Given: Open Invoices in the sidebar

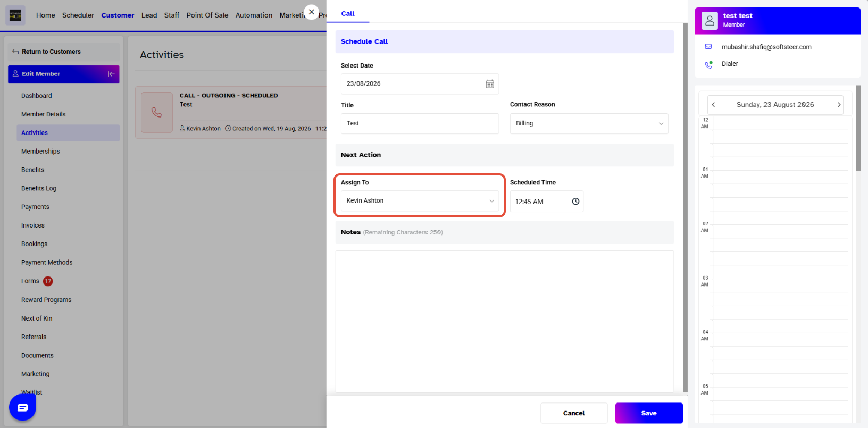Looking at the screenshot, I should 33,225.
